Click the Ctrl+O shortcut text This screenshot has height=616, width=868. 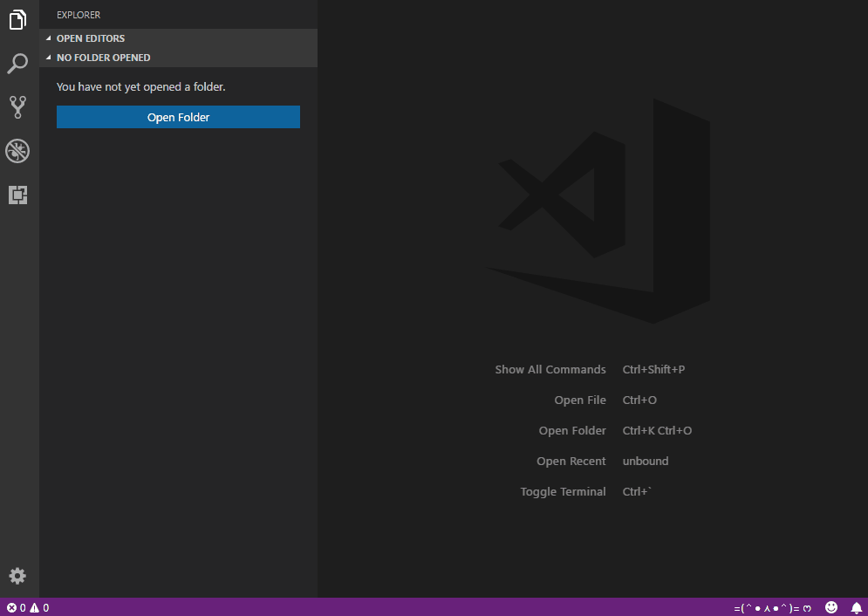pos(639,400)
